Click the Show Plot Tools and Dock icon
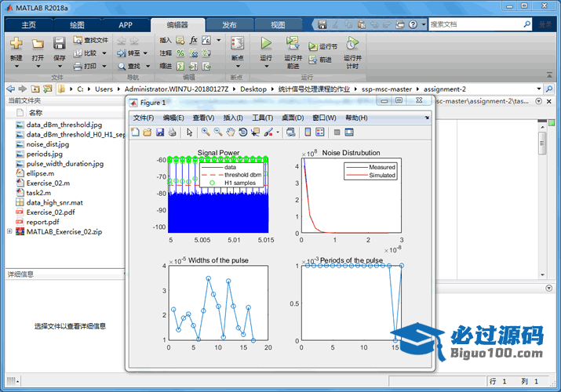Viewport: 561px width, 392px height. (x=349, y=132)
